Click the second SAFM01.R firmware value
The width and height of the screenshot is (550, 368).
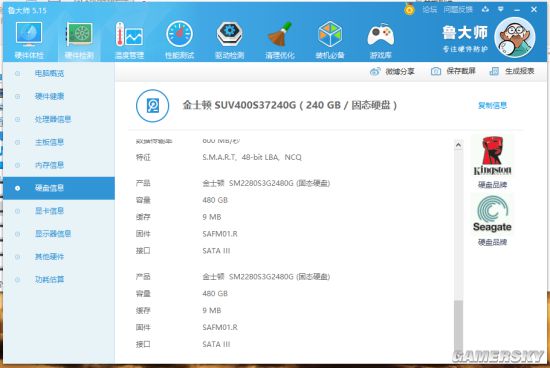click(x=220, y=327)
